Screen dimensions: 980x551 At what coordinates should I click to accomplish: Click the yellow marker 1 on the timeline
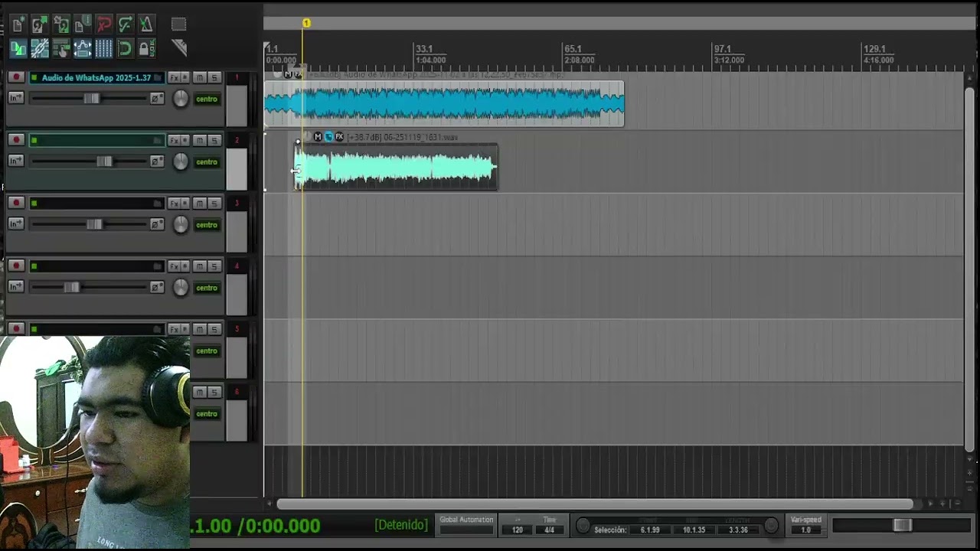pyautogui.click(x=306, y=24)
